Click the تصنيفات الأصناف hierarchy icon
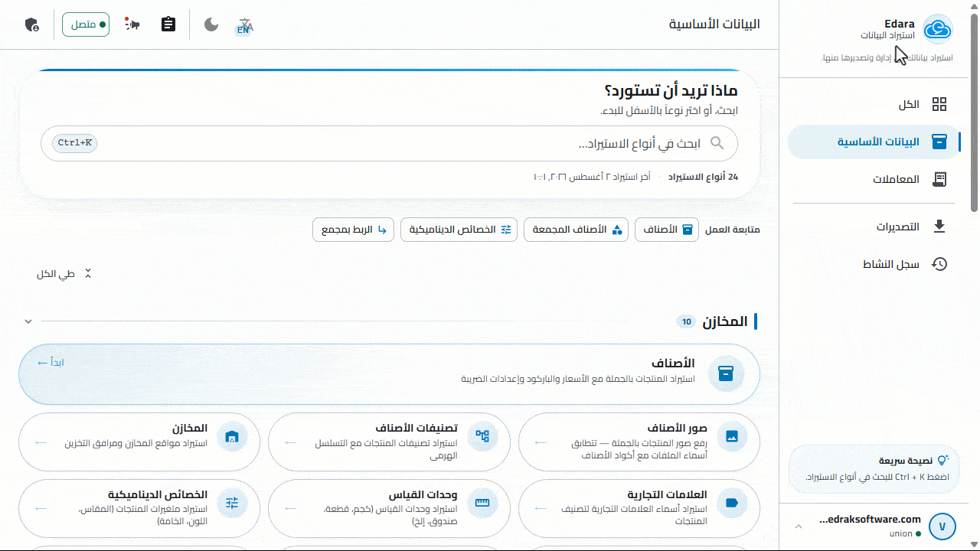The width and height of the screenshot is (980, 551). coord(482,437)
